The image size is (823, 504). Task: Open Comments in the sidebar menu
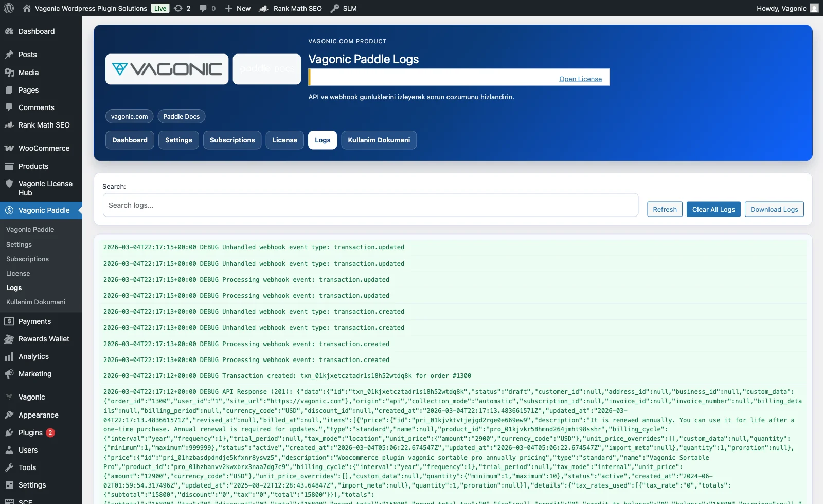click(x=37, y=107)
